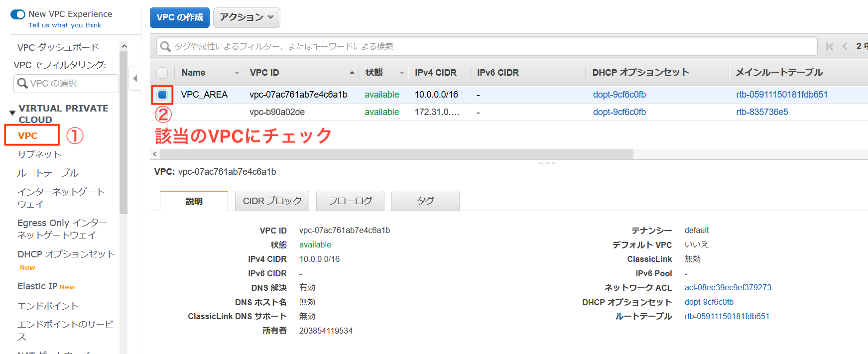Sort by VPC ID column arrow

pos(352,73)
